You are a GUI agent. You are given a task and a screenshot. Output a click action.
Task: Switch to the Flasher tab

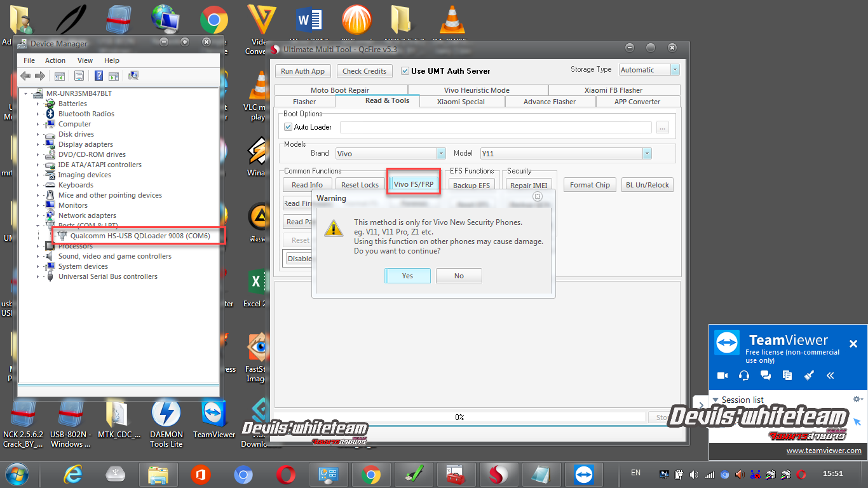304,102
